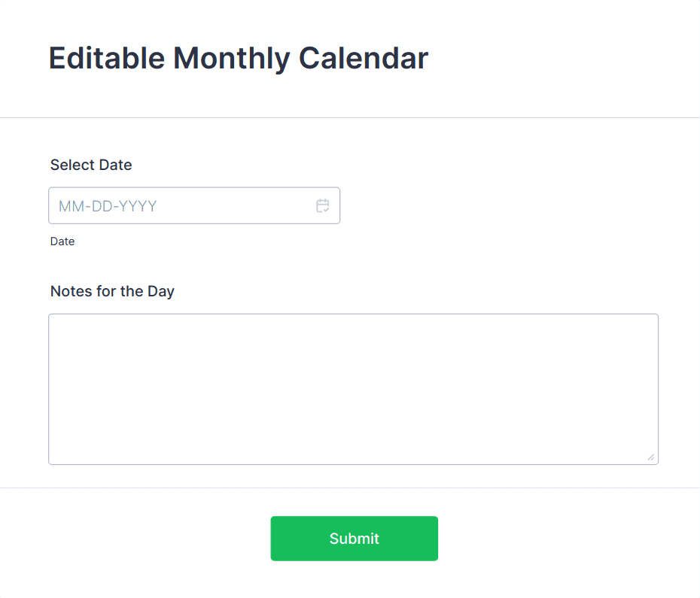Image resolution: width=700 pixels, height=598 pixels.
Task: Show the date picker via calendar icon
Action: tap(323, 206)
